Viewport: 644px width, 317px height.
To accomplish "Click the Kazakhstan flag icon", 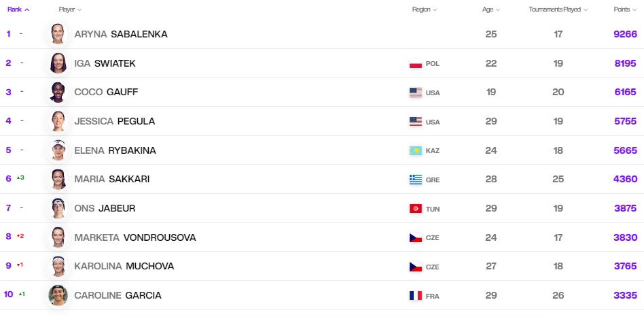I will 416,150.
